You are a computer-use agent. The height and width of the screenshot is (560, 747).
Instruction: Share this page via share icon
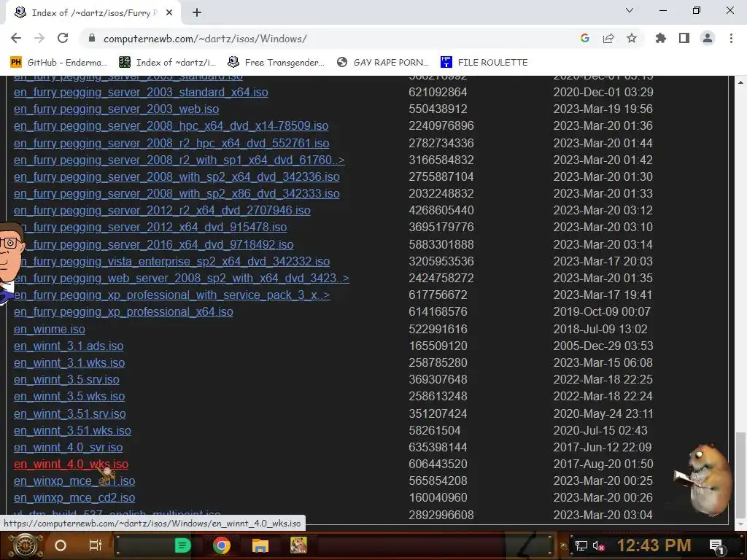click(x=608, y=38)
